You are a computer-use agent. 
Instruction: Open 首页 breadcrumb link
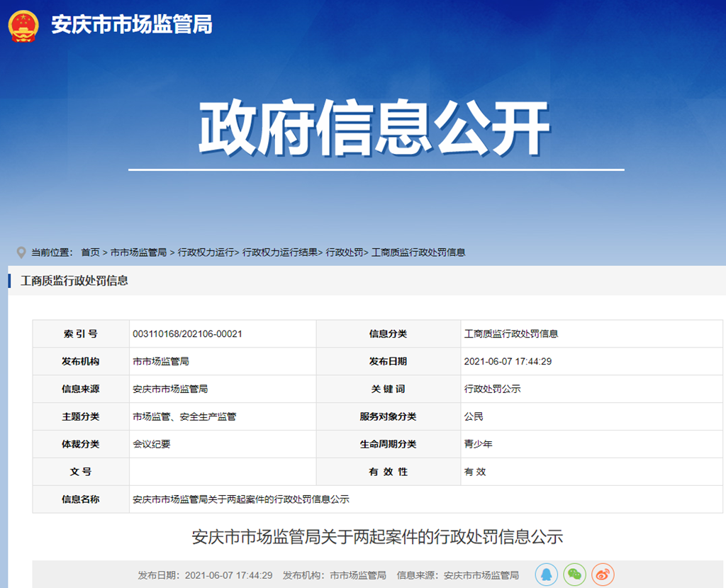[x=90, y=253]
